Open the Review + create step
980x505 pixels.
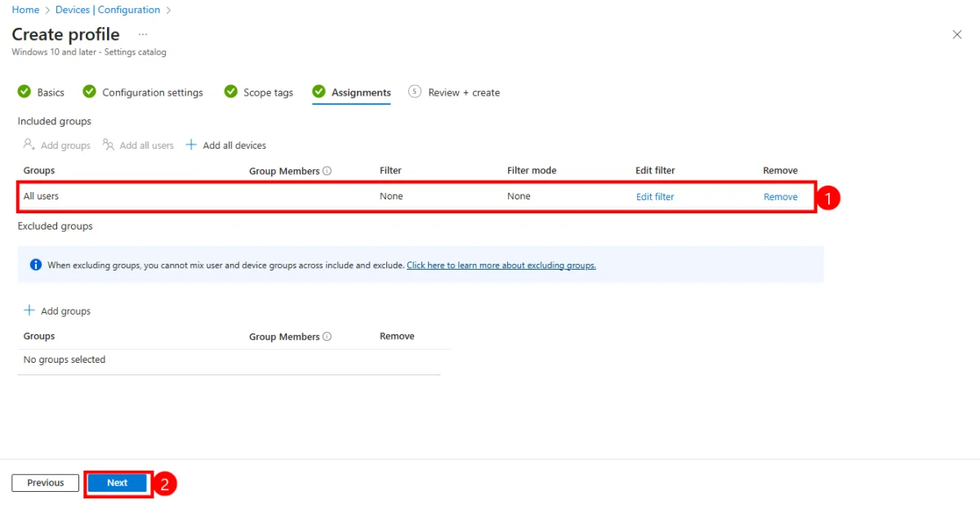(463, 92)
